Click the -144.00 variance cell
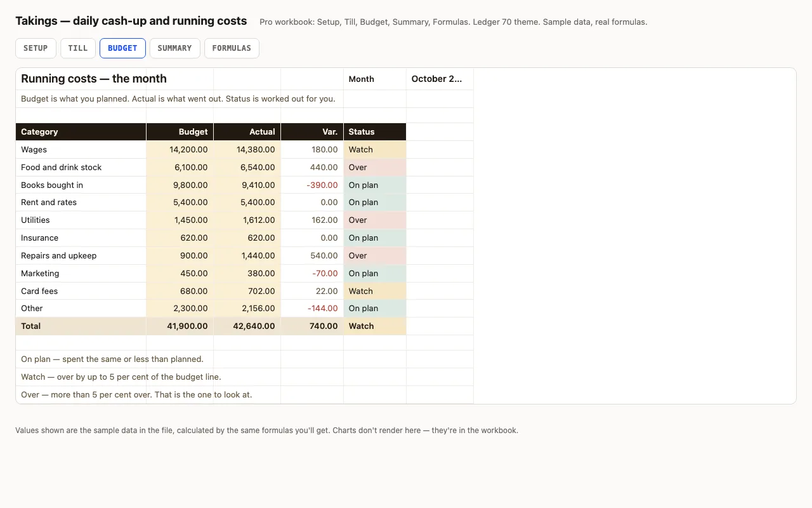Image resolution: width=812 pixels, height=508 pixels. pos(312,309)
